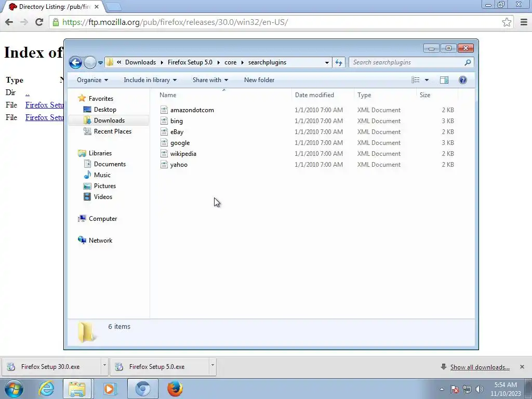
Task: Open the recent locations dropdown arrow
Action: (100, 63)
